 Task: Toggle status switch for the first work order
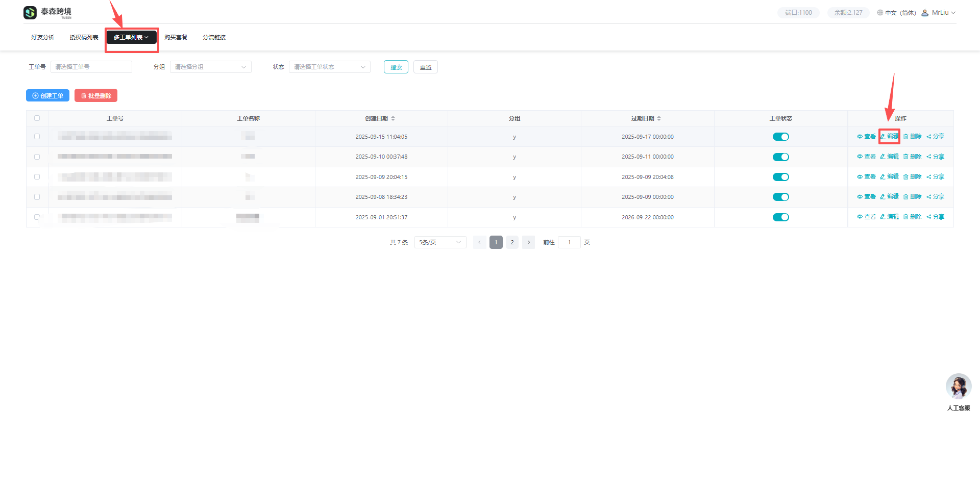pyautogui.click(x=780, y=137)
